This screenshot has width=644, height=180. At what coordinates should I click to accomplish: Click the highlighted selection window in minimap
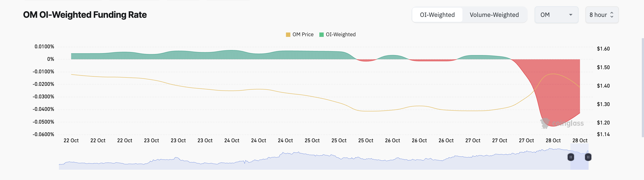tap(580, 157)
